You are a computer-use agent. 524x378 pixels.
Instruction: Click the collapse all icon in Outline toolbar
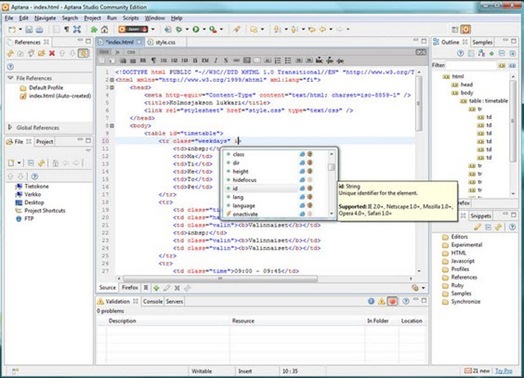502,53
